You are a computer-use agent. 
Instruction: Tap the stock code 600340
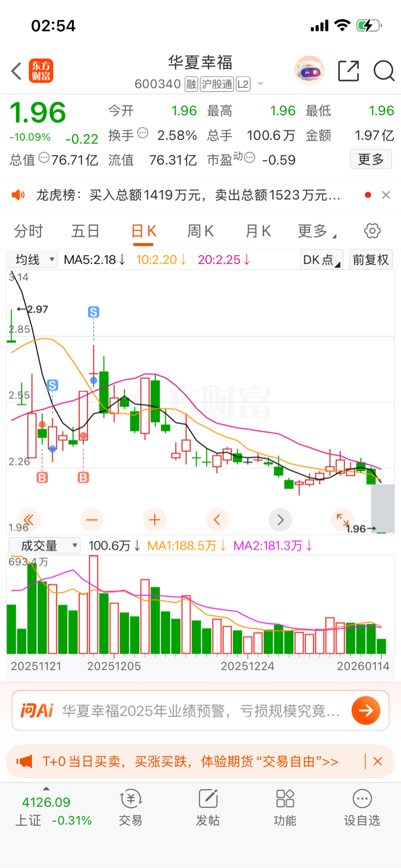(x=158, y=84)
